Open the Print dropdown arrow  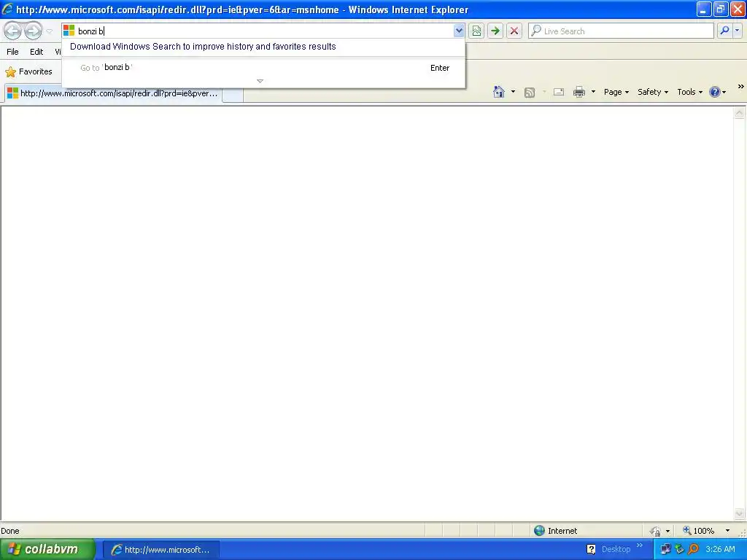coord(593,92)
